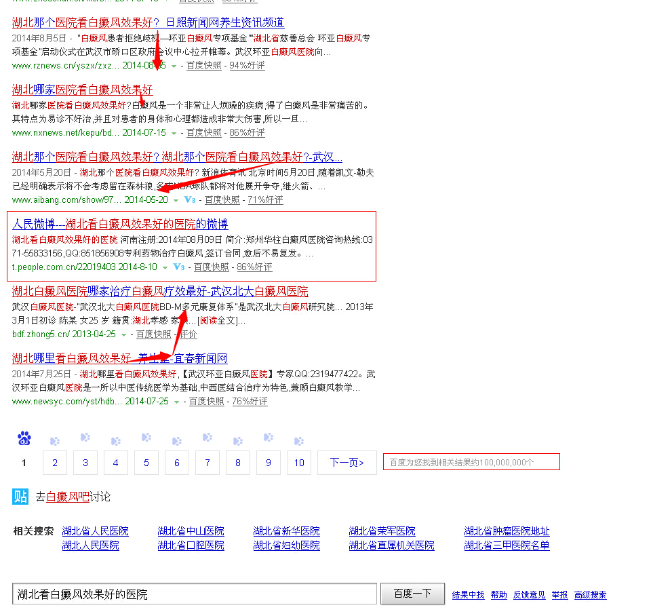
Task: Click the Baidu paw logo above page 1
Action: [x=24, y=438]
